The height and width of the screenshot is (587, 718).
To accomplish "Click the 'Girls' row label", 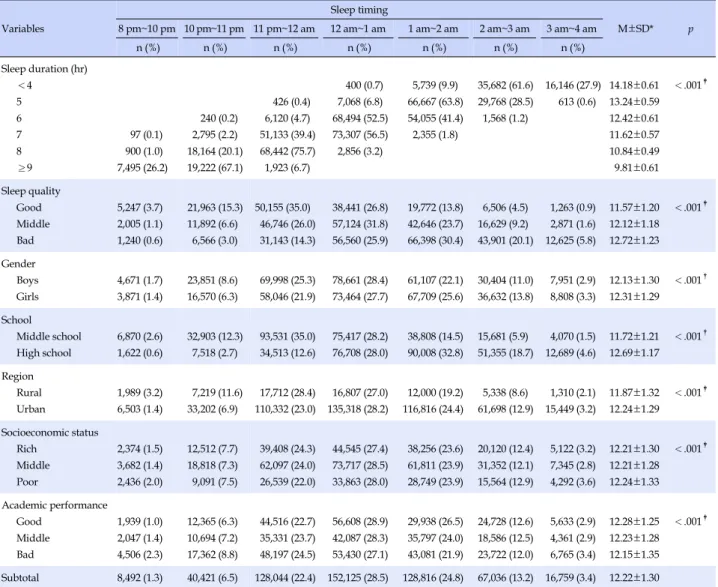I will coord(27,297).
